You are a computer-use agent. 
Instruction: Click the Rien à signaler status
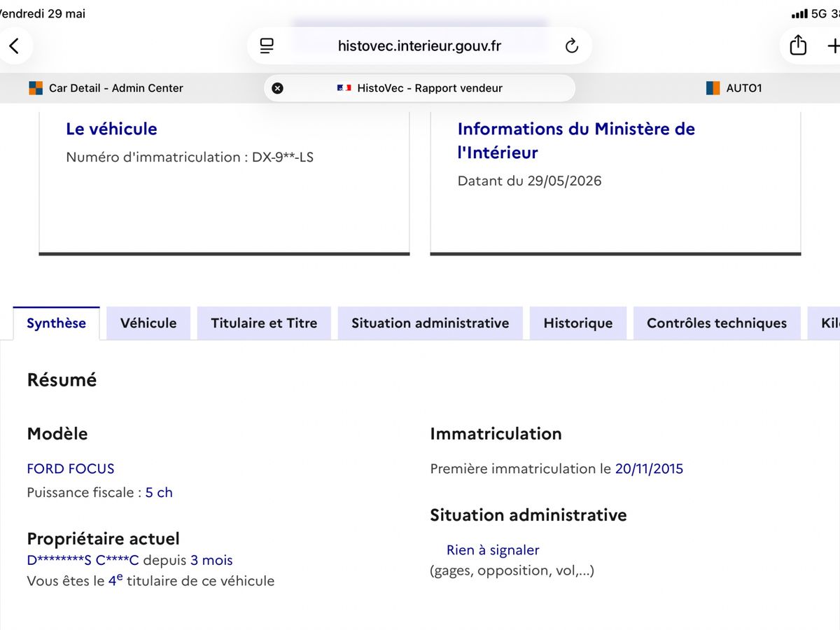pyautogui.click(x=493, y=550)
